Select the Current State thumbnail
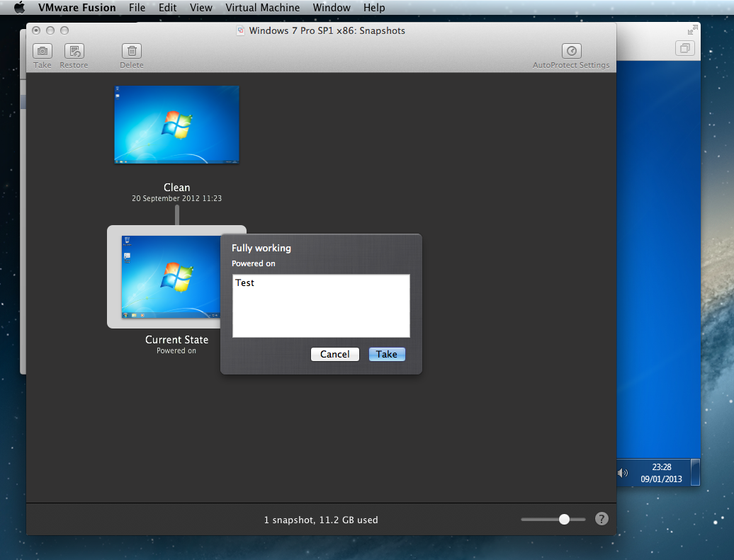Image resolution: width=734 pixels, height=560 pixels. coord(170,277)
